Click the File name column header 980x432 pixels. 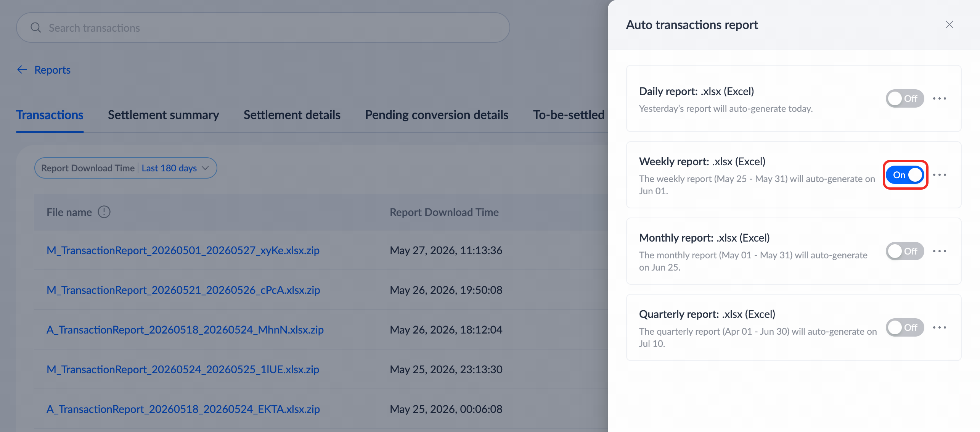click(69, 212)
